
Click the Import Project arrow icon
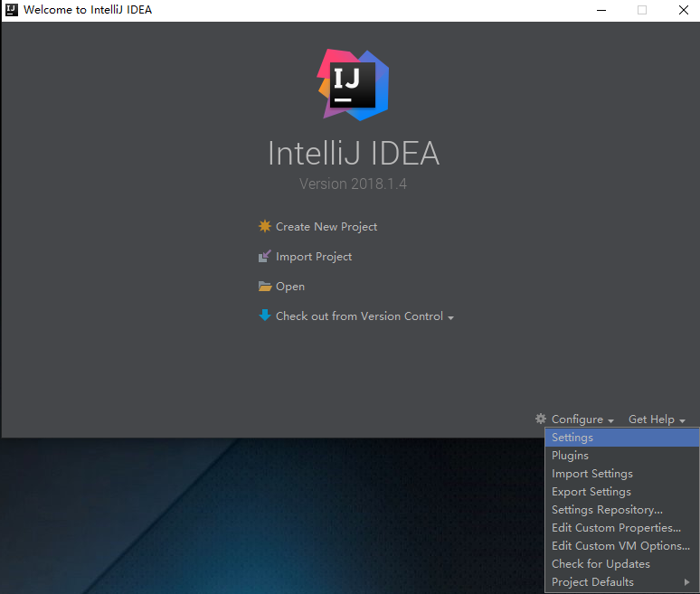pos(265,256)
